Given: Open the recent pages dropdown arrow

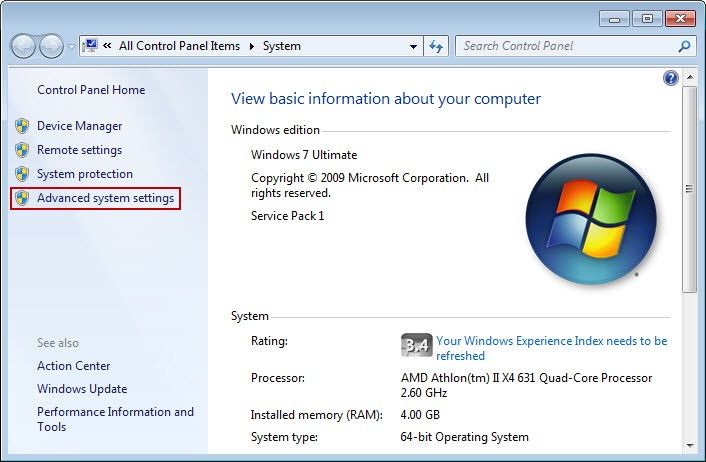Looking at the screenshot, I should click(71, 46).
